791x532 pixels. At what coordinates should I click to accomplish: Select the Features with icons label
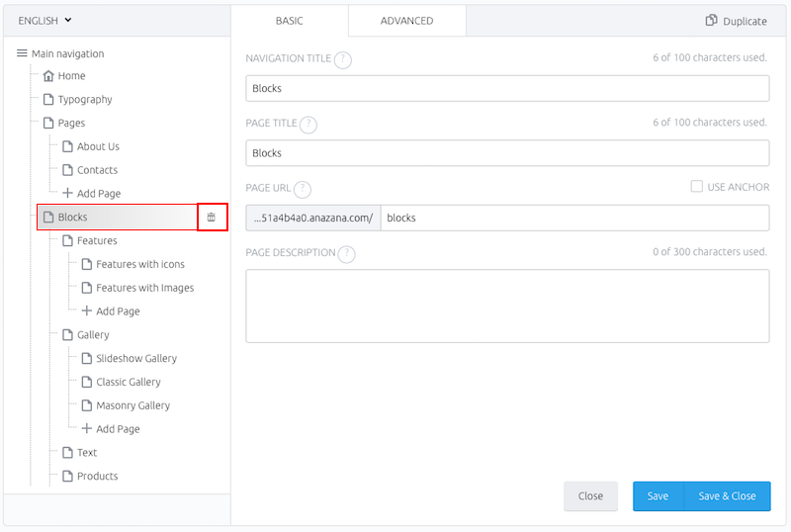140,264
